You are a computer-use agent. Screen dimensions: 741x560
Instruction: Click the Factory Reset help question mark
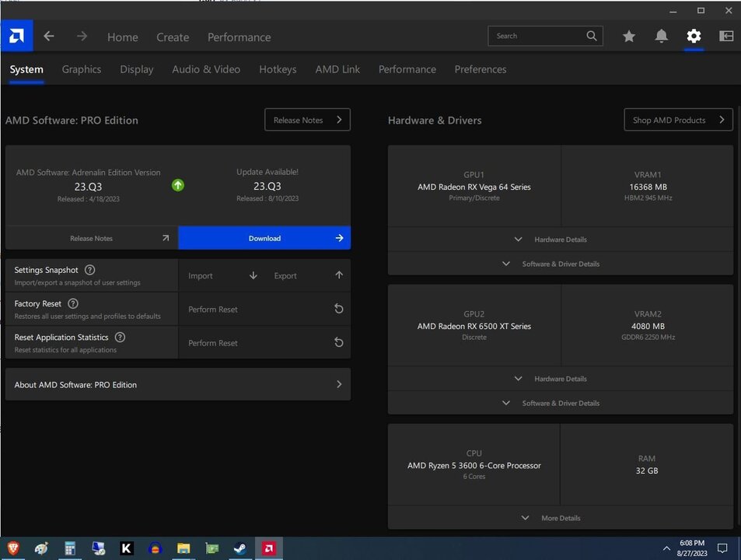coord(73,303)
